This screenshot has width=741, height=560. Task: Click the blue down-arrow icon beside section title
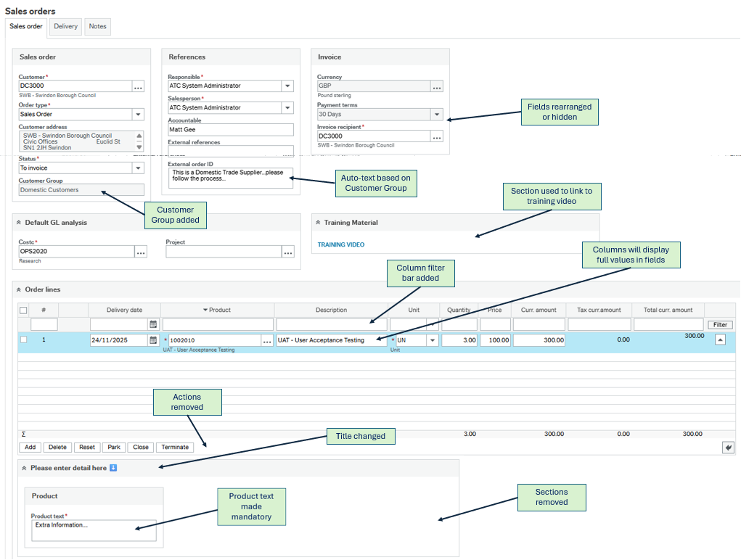(x=113, y=468)
